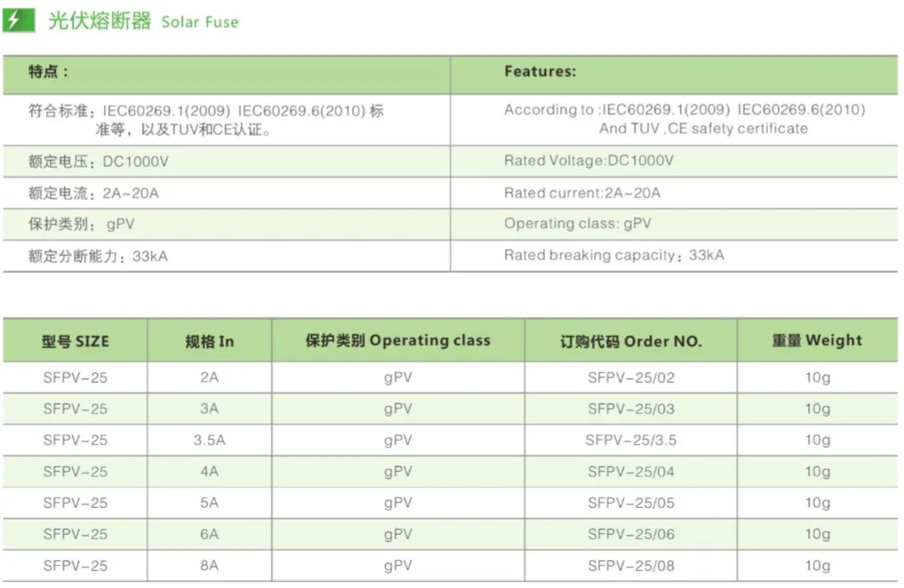Click the '特点：' header cell
The image size is (904, 588).
(x=48, y=72)
